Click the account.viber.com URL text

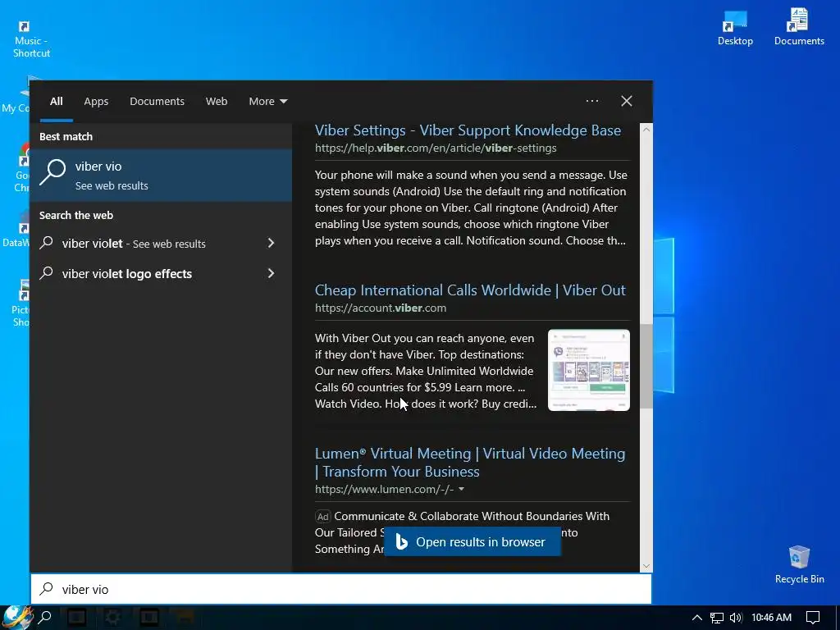click(381, 308)
